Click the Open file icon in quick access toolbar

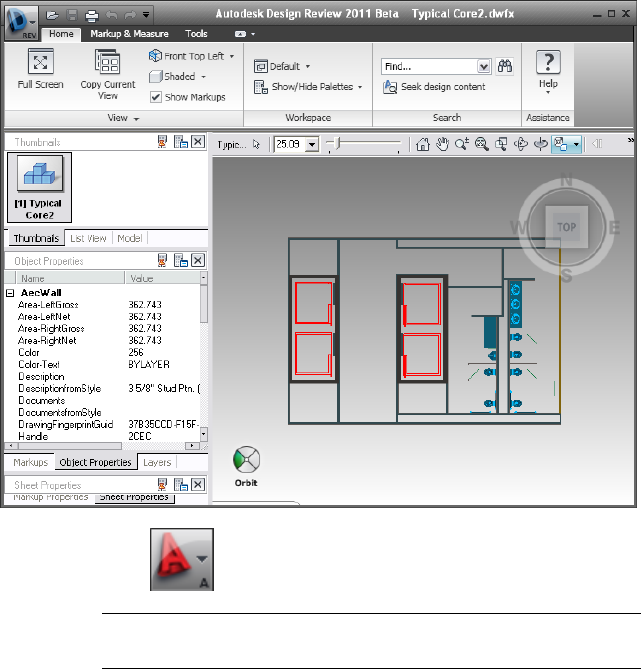coord(52,15)
